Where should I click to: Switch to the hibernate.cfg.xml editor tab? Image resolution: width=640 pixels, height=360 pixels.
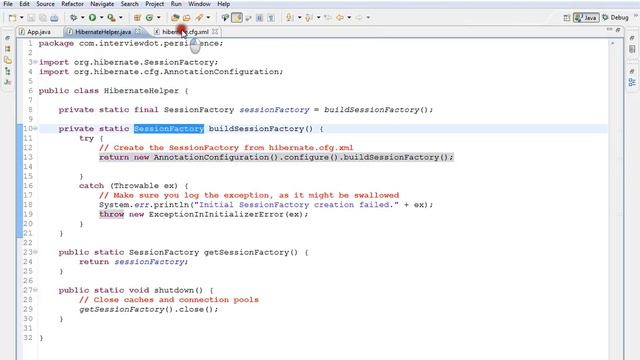tap(185, 32)
